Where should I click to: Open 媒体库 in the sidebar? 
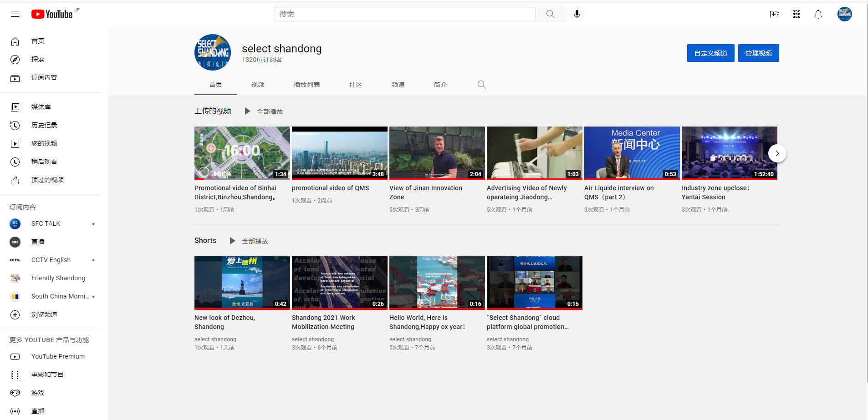click(x=51, y=107)
